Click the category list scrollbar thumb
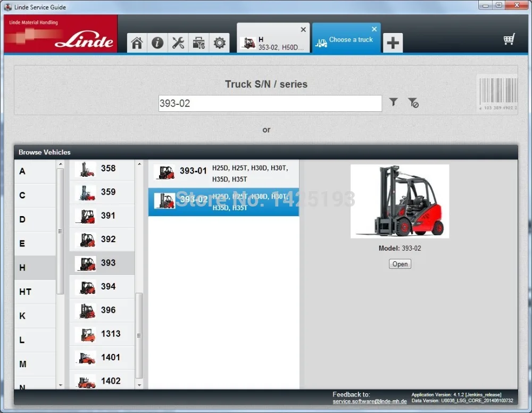 coord(61,232)
